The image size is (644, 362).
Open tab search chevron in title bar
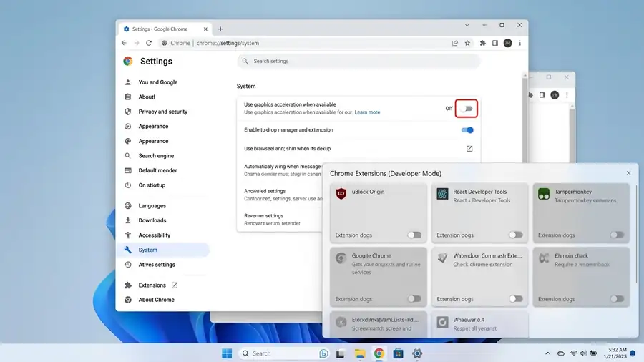pyautogui.click(x=467, y=25)
